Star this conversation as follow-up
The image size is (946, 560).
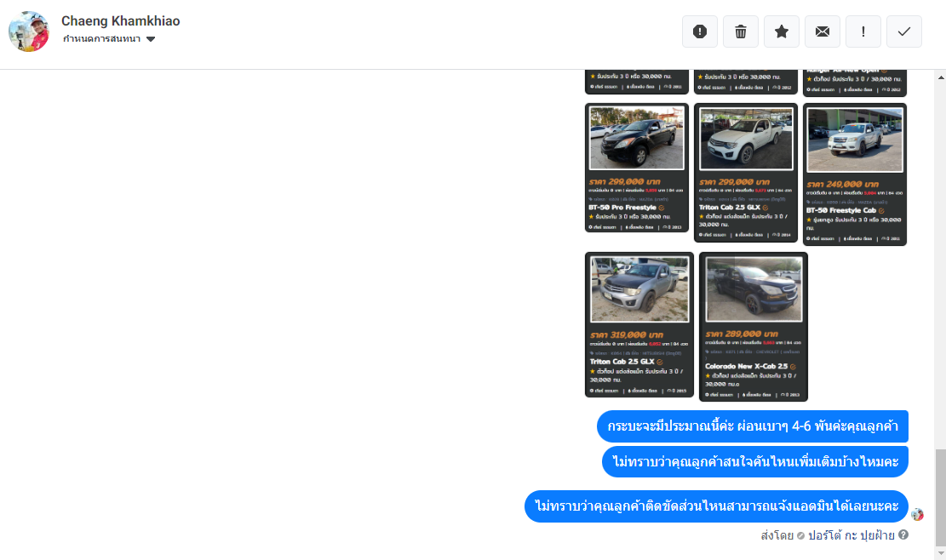(782, 31)
